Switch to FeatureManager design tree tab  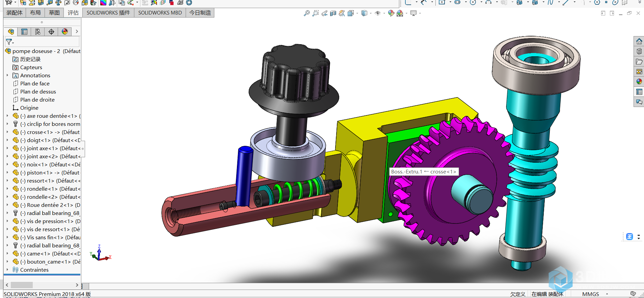[x=11, y=32]
